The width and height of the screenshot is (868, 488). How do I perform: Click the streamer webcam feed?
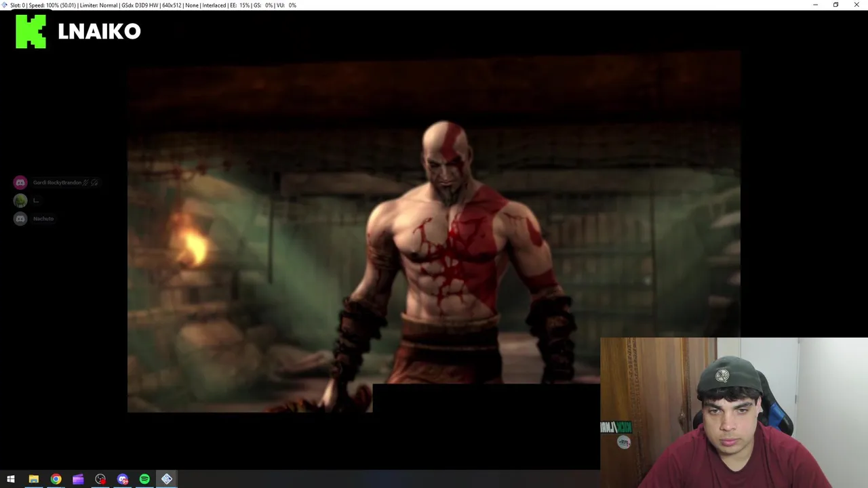(x=734, y=413)
